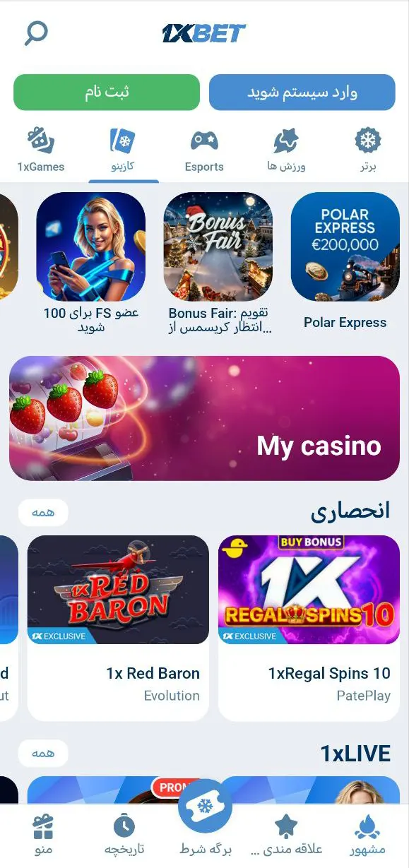Open علاقه مندی favorites star icon
This screenshot has height=868, width=409.
(286, 826)
